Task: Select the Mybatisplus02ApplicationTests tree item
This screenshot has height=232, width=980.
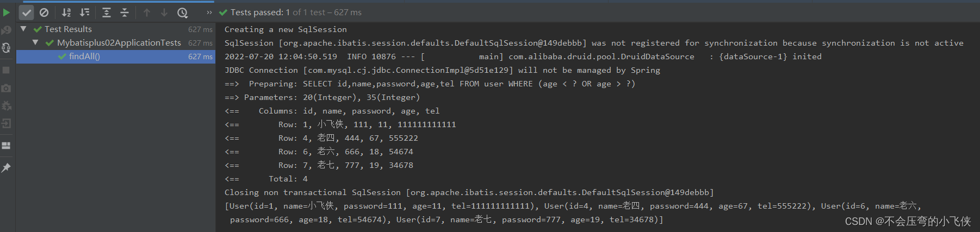Action: tap(119, 42)
